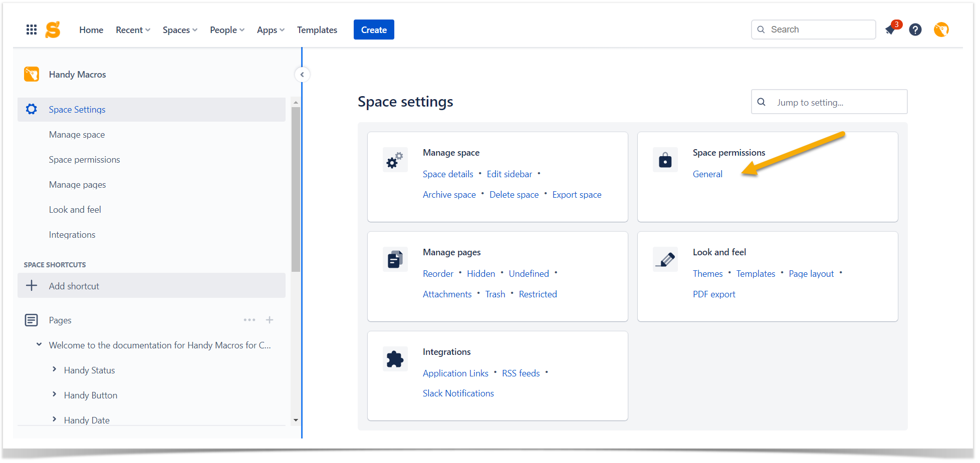Open the notifications bell with badge
980x463 pixels.
(891, 30)
